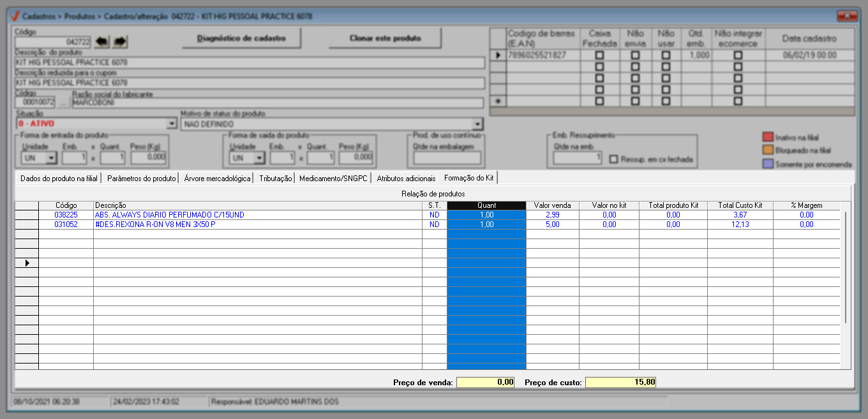This screenshot has height=419, width=868.
Task: Select row marker of barcode 7896025521827
Action: point(498,55)
